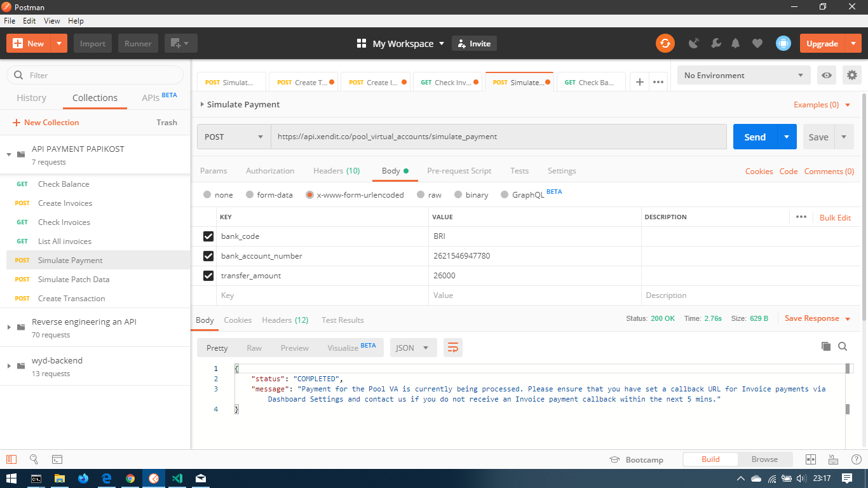Click the Upgrade button
This screenshot has width=868, height=488.
point(822,43)
